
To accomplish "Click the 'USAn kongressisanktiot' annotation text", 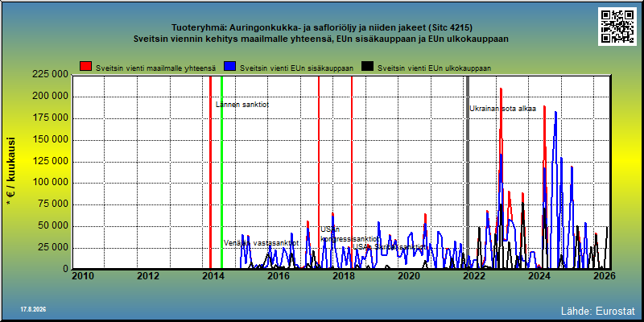I will click(x=349, y=234).
